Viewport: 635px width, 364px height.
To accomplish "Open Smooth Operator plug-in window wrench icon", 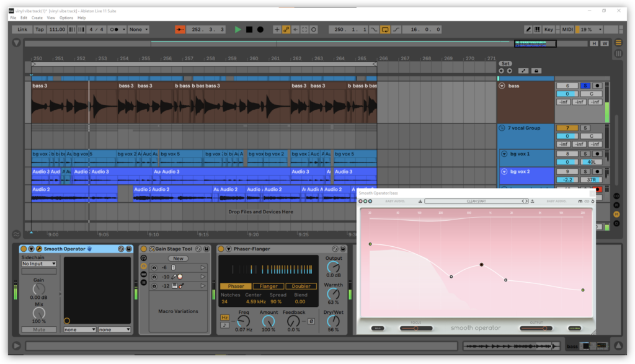I will pyautogui.click(x=39, y=249).
